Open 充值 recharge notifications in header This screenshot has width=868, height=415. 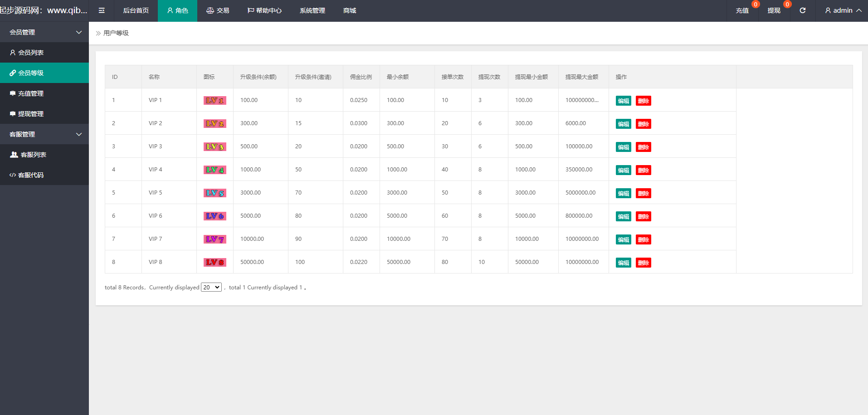coord(742,10)
